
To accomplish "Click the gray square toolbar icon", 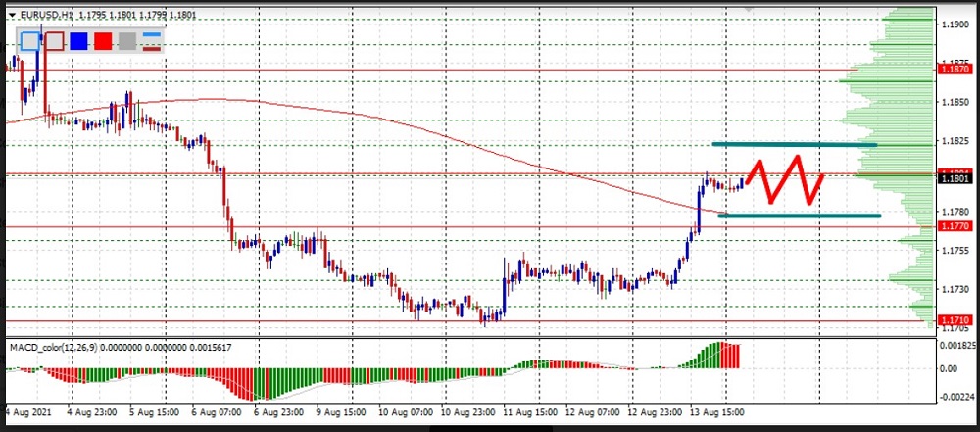I will pyautogui.click(x=127, y=41).
